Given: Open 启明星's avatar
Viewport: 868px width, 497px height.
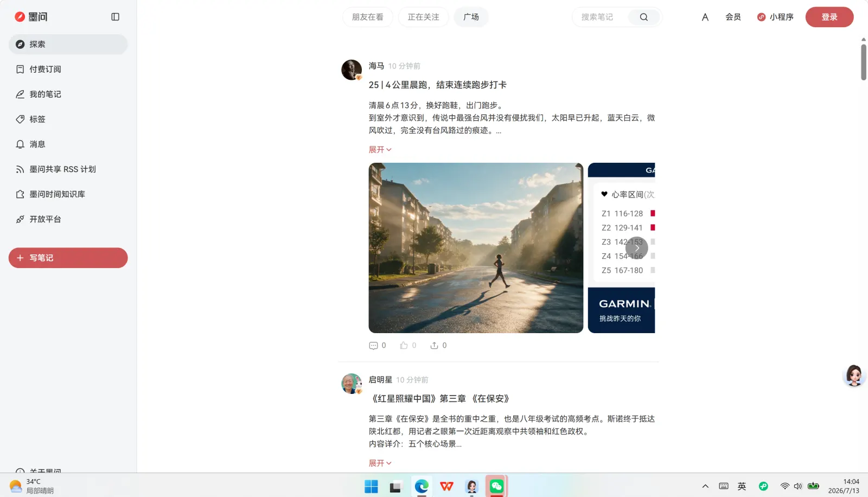Looking at the screenshot, I should tap(352, 384).
